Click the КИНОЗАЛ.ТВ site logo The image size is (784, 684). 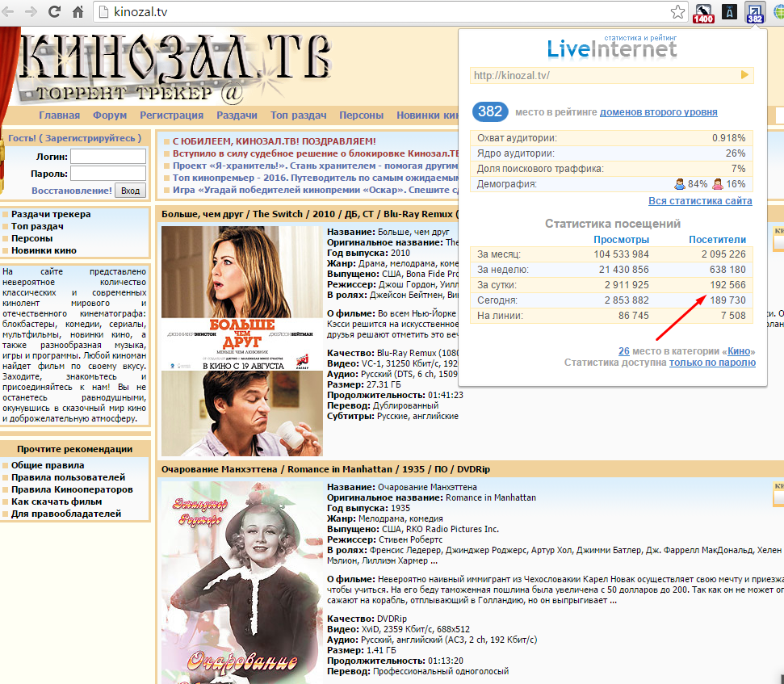(175, 67)
